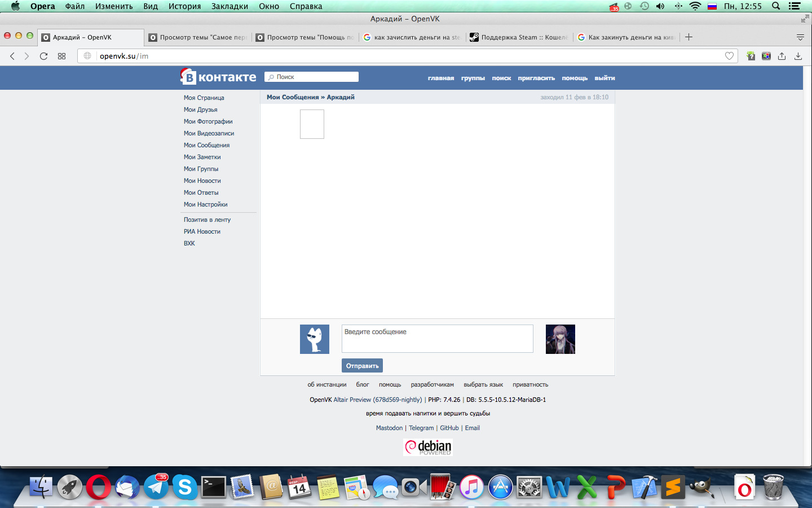
Task: Open the Справка menu
Action: click(x=306, y=6)
